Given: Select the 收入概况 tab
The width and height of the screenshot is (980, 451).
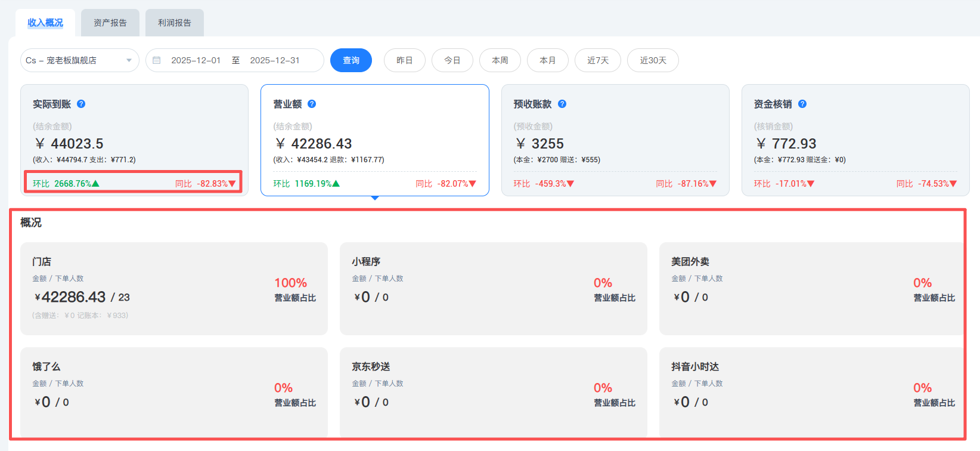Looking at the screenshot, I should point(45,23).
